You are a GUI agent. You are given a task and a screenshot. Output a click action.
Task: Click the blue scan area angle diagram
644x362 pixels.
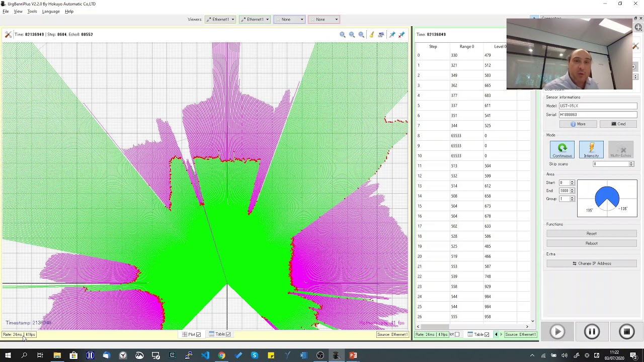coord(607,198)
